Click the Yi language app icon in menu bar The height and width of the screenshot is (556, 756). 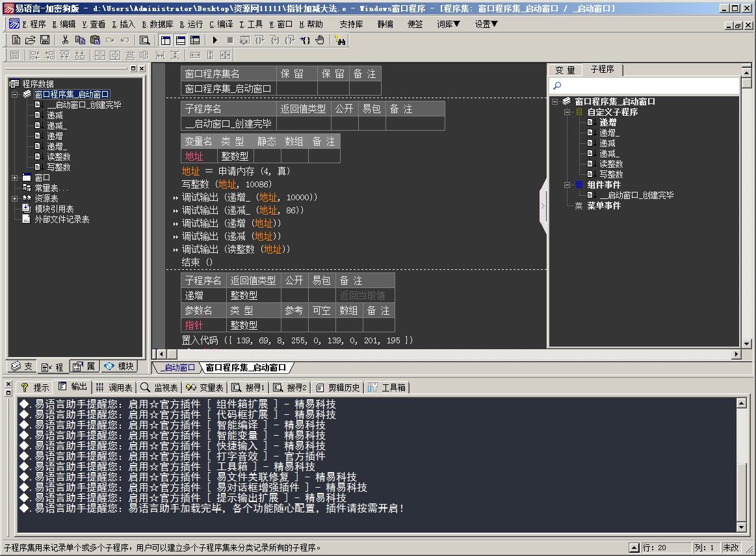pyautogui.click(x=14, y=23)
